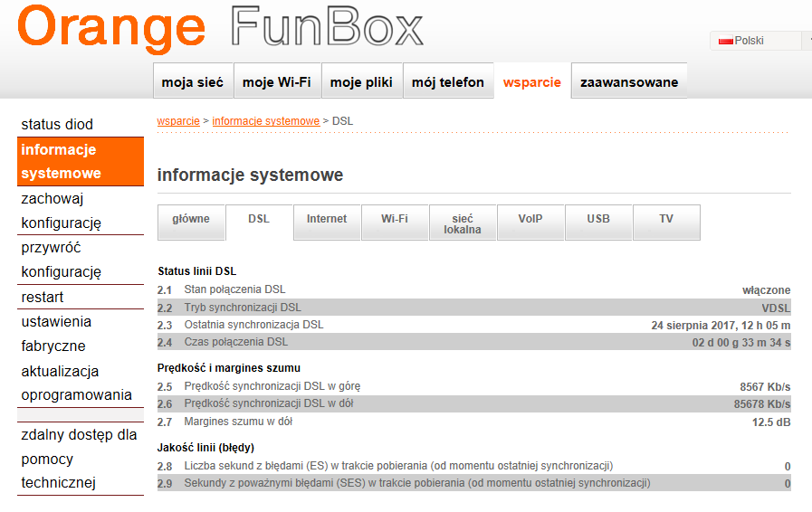
Task: Click restart in the sidebar
Action: tap(43, 297)
